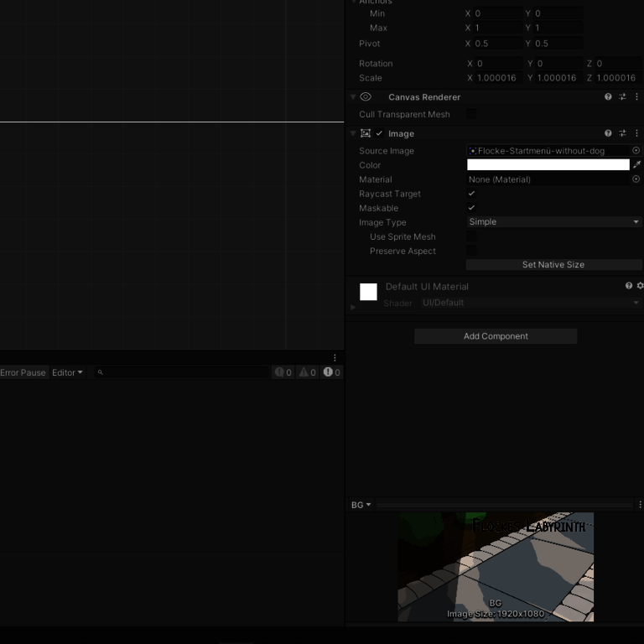The image size is (644, 644).
Task: Collapse the Canvas Renderer component foldout
Action: pos(353,97)
